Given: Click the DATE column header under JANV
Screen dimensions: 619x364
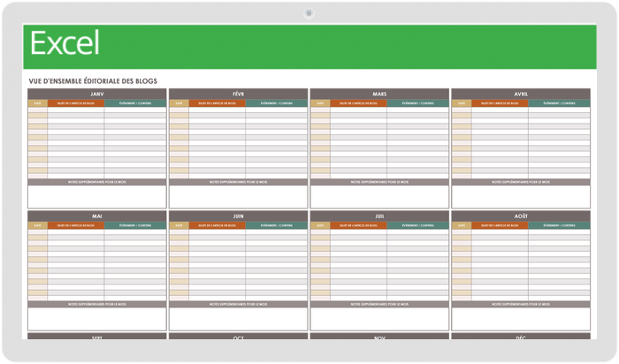Looking at the screenshot, I should (38, 103).
